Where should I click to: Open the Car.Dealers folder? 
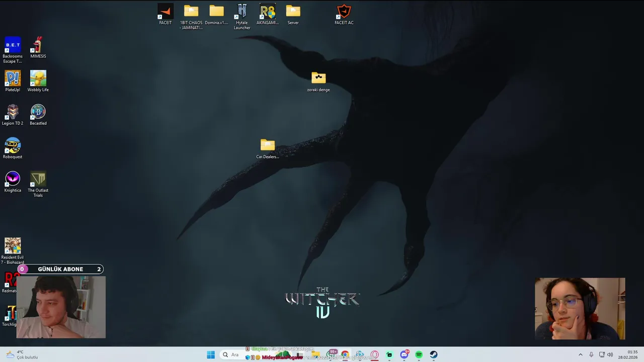(268, 148)
